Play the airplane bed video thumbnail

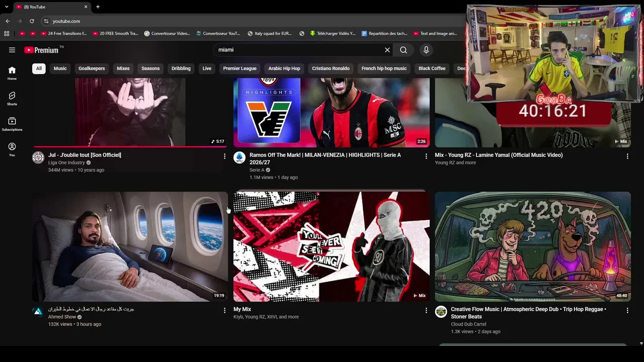click(x=130, y=246)
